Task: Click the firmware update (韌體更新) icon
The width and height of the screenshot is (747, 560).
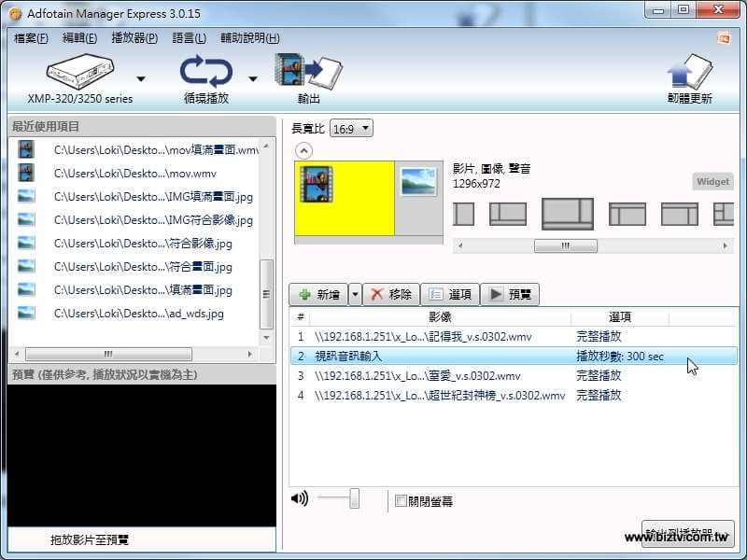Action: [x=690, y=73]
